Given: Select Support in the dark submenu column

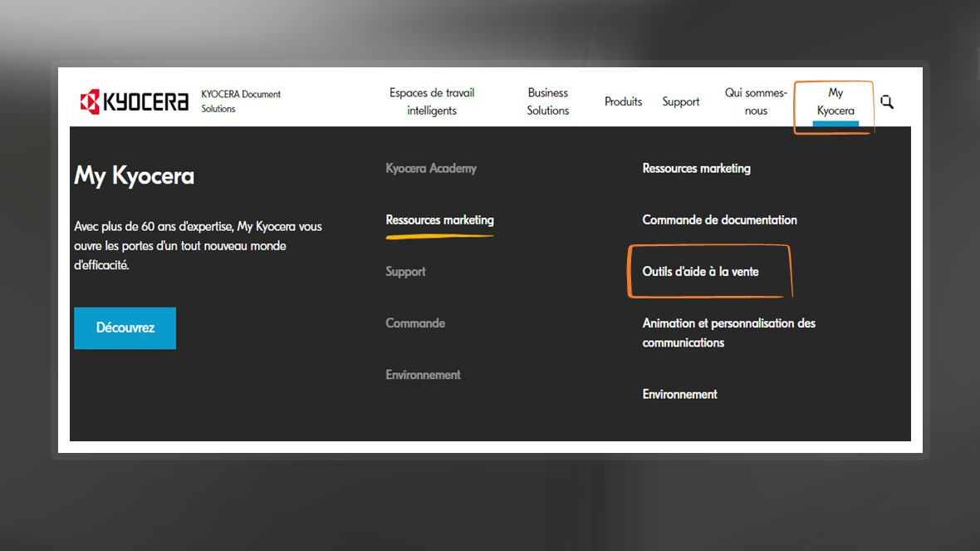Looking at the screenshot, I should click(x=405, y=272).
